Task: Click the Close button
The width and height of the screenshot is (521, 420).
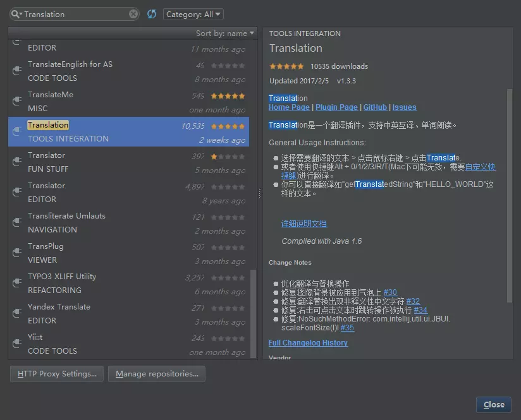Action: coord(493,405)
